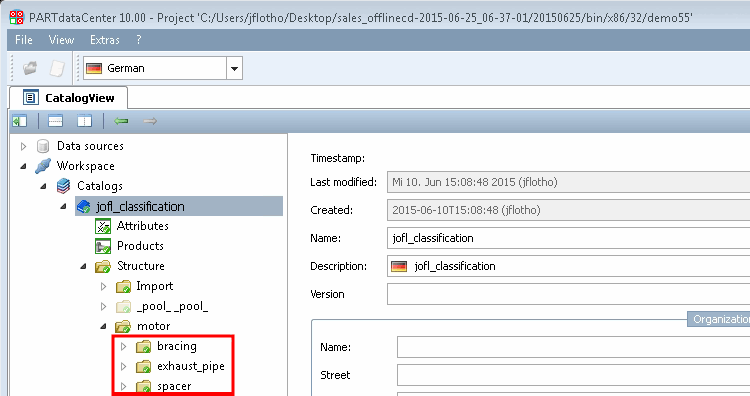
Task: Select the Attributes tree item
Action: coord(143,226)
